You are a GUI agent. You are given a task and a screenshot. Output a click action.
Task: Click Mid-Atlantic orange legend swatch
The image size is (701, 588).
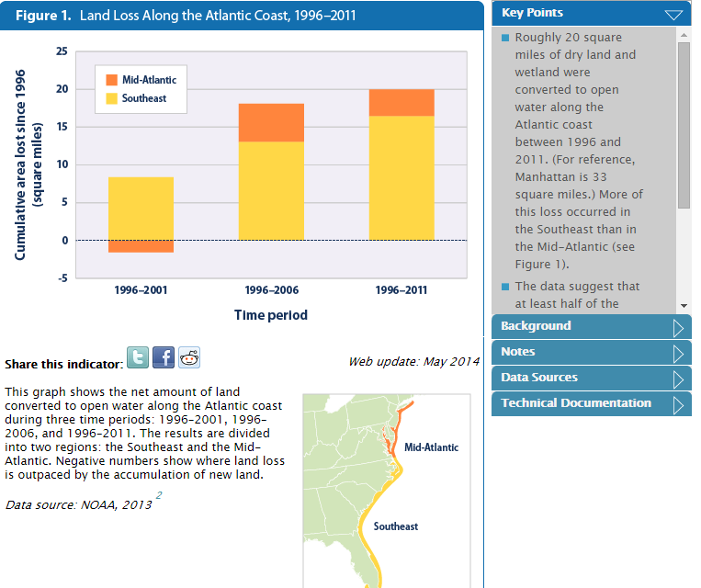[112, 80]
